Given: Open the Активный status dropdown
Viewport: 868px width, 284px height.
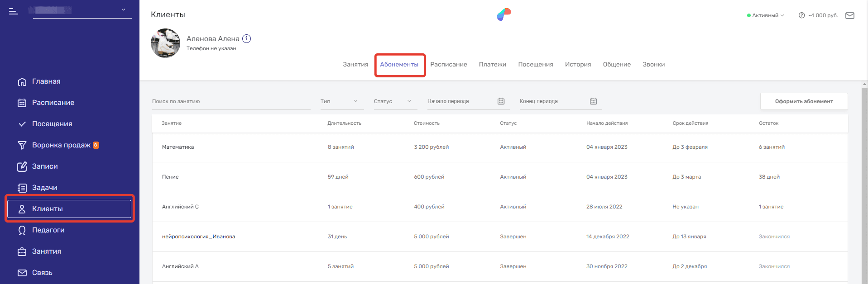Looking at the screenshot, I should tap(765, 15).
